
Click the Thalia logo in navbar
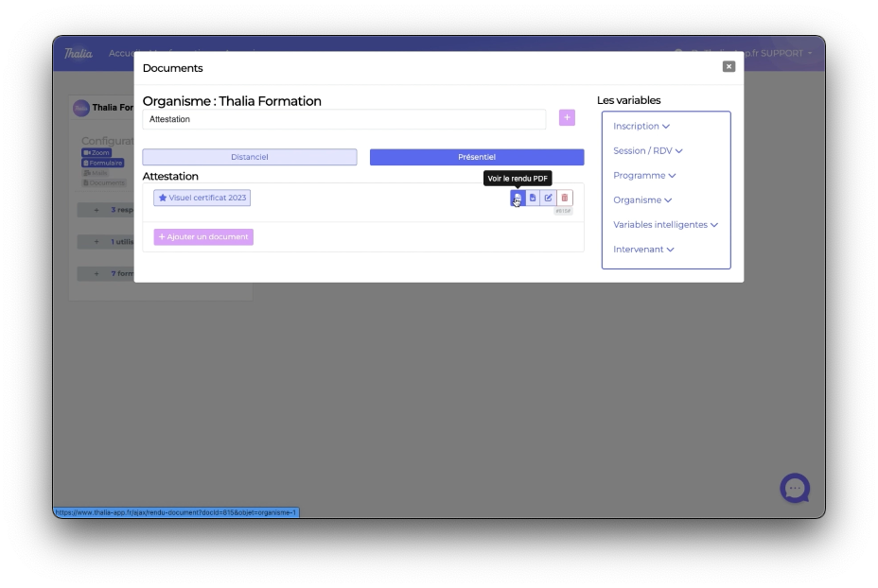click(79, 53)
